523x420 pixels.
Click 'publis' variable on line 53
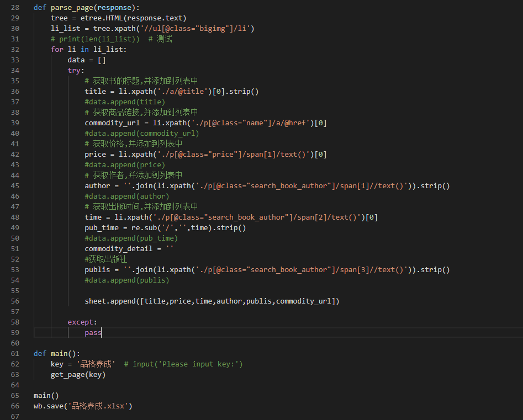pyautogui.click(x=97, y=270)
